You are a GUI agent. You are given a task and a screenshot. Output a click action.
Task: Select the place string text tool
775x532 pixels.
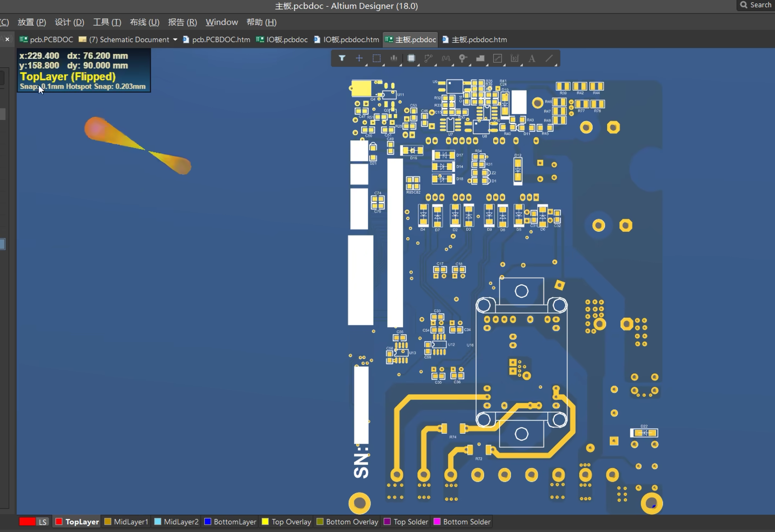pos(532,58)
